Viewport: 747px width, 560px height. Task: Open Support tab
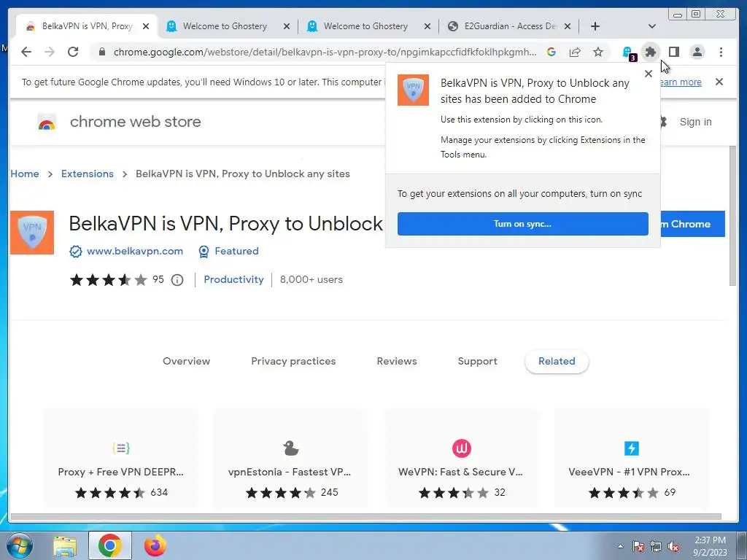tap(477, 361)
